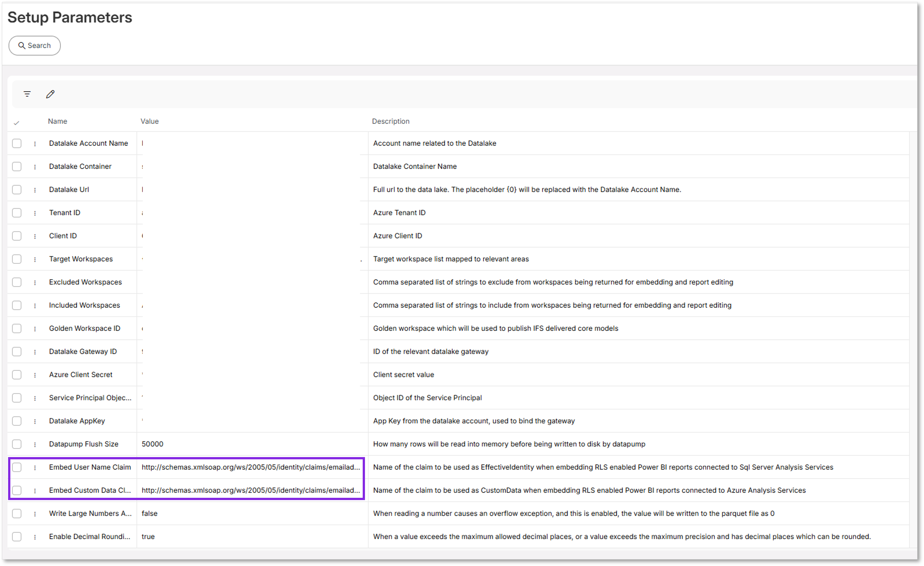Toggle the select-all checkmark in the header
The height and width of the screenshot is (566, 924).
[x=16, y=123]
